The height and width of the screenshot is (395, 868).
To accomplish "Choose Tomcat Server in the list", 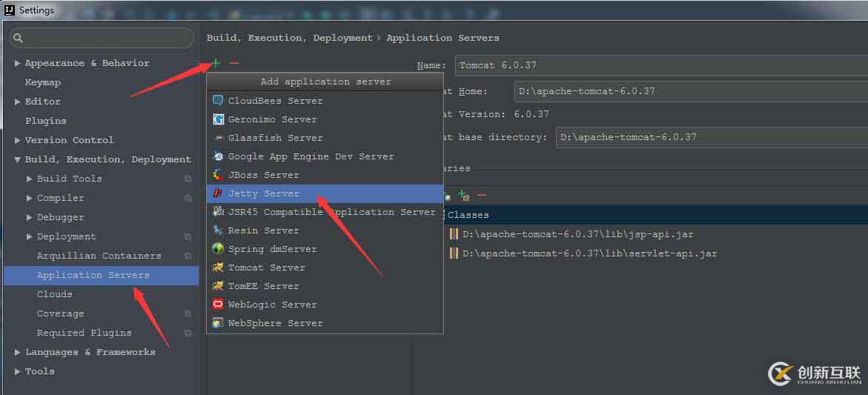I will click(325, 268).
